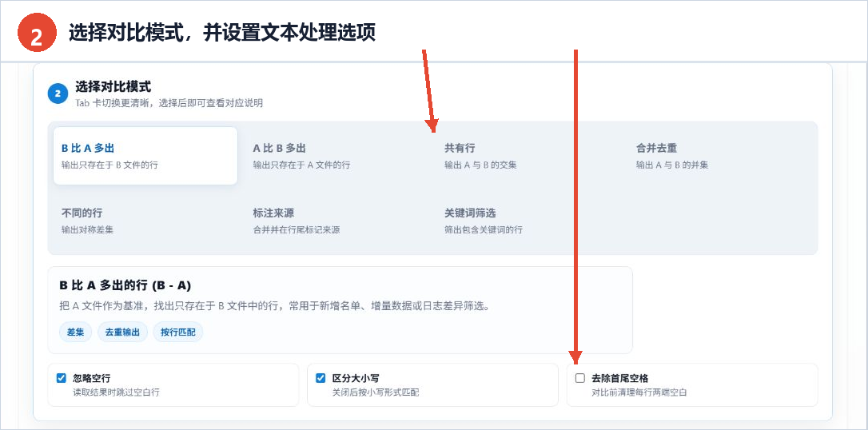This screenshot has height=430, width=868.
Task: Click the hint text "Tab 卡切换更清晰"
Action: tap(169, 103)
